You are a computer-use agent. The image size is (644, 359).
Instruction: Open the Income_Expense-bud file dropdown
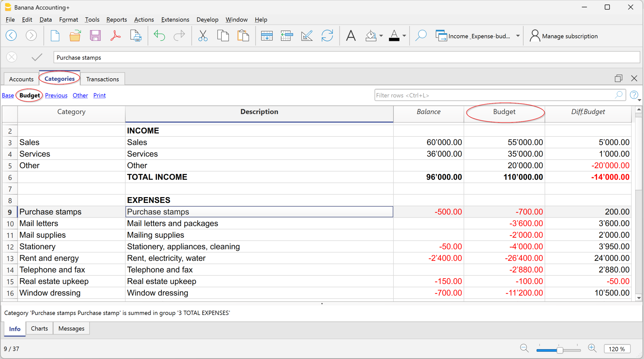coord(518,36)
